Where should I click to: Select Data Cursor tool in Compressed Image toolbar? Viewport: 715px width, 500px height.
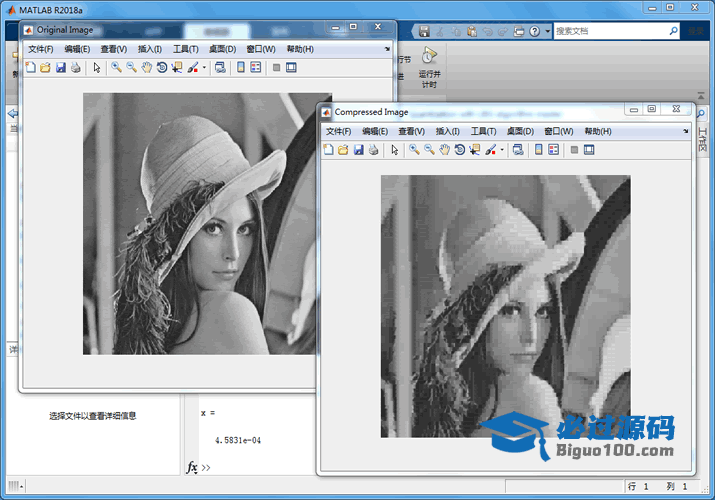[x=475, y=149]
